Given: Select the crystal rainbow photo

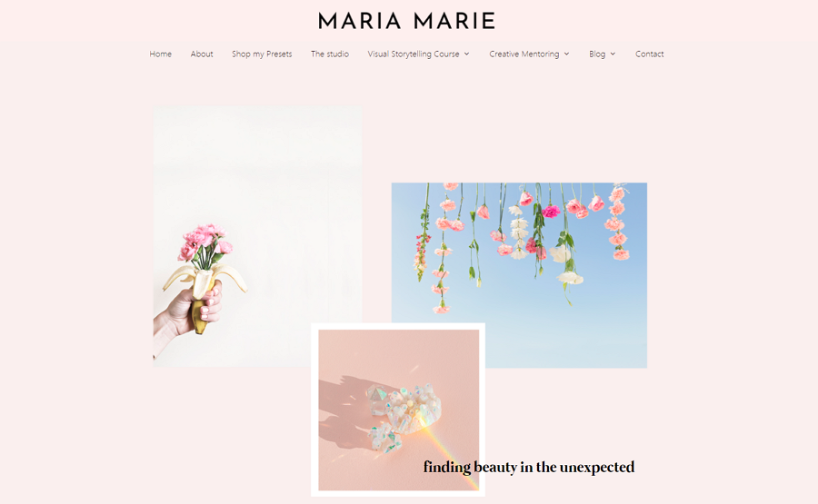Looking at the screenshot, I should pyautogui.click(x=399, y=410).
